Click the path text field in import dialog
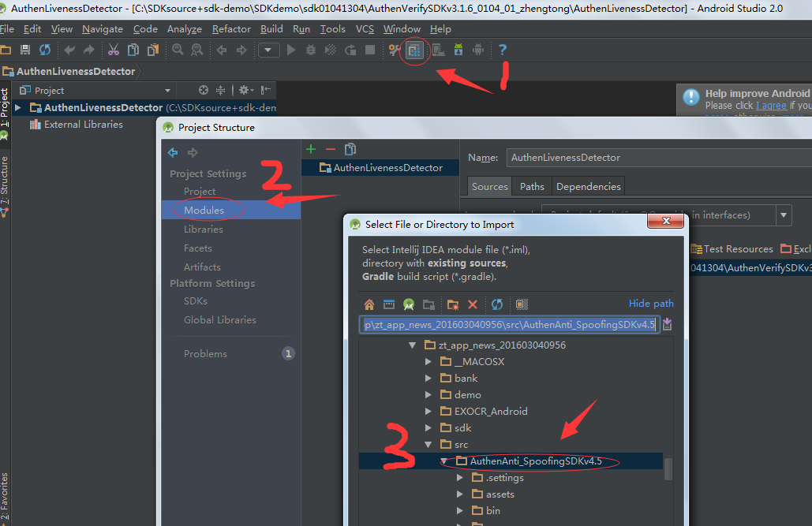 [509, 324]
